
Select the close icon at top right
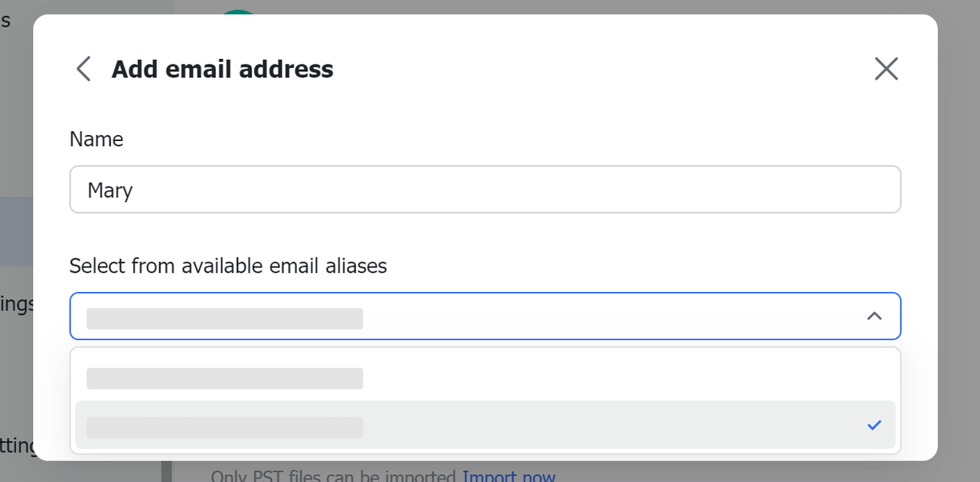(x=886, y=68)
